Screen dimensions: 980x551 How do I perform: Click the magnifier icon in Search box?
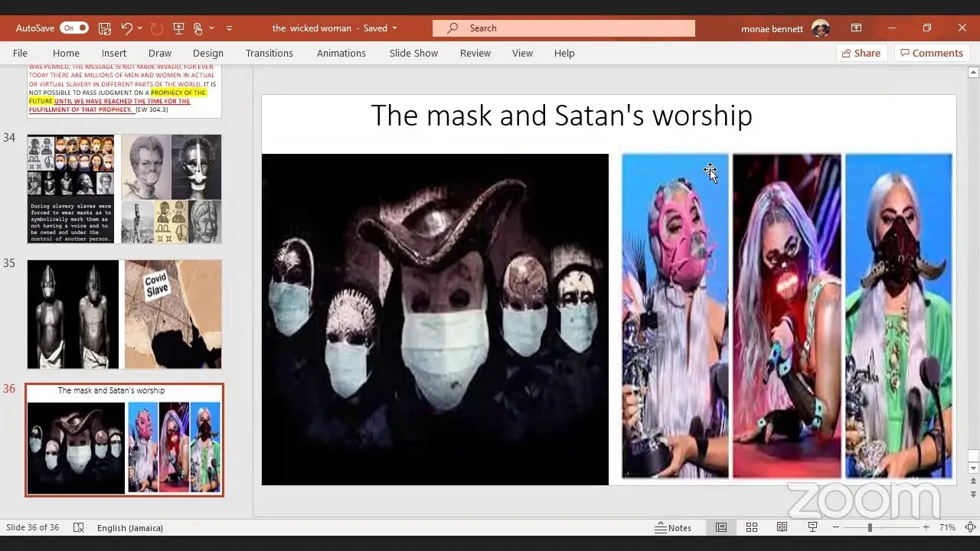pyautogui.click(x=452, y=28)
